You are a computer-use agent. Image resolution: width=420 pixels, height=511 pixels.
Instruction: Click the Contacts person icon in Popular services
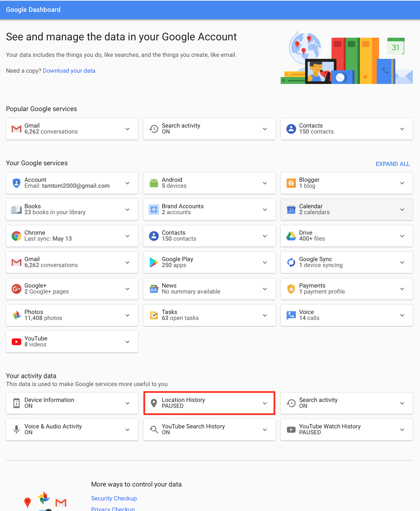click(291, 129)
